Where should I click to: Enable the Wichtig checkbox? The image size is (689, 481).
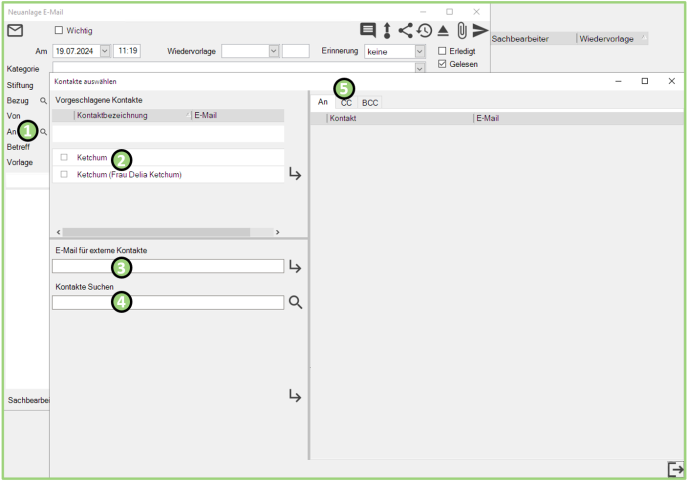tap(58, 30)
